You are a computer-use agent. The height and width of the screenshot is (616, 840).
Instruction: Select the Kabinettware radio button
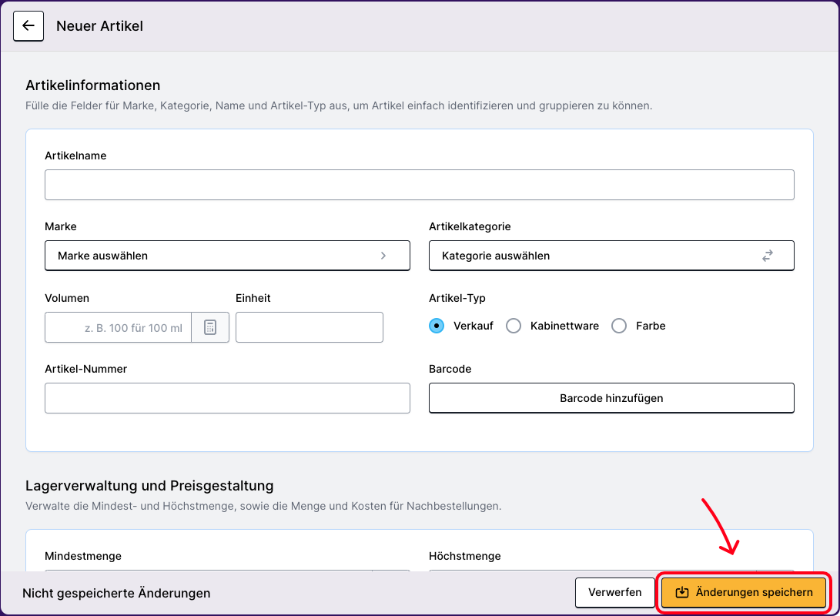[514, 326]
